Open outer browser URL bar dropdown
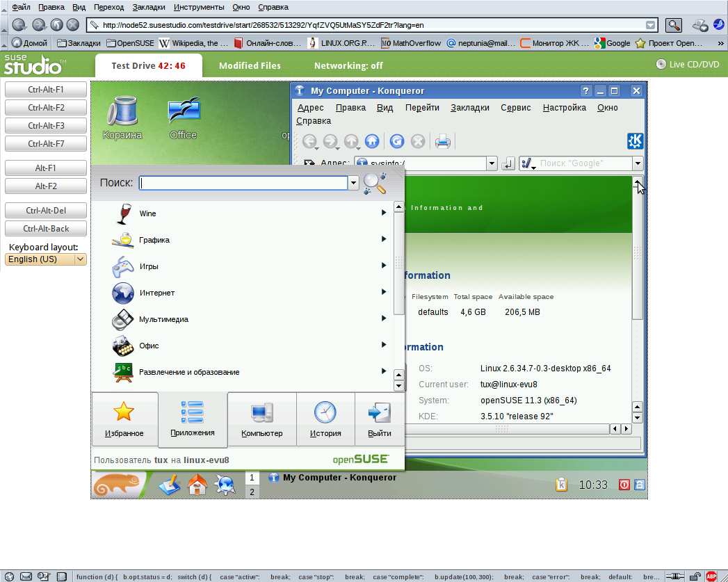 click(650, 25)
